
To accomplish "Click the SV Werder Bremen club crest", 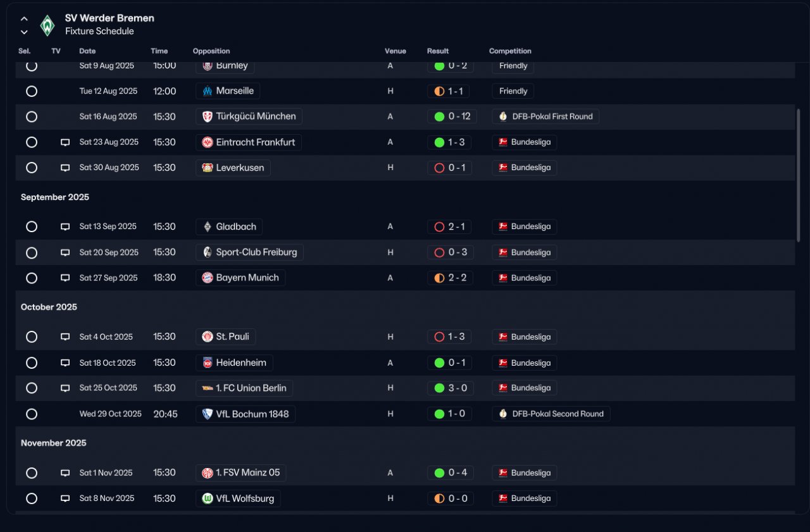I will 47,25.
